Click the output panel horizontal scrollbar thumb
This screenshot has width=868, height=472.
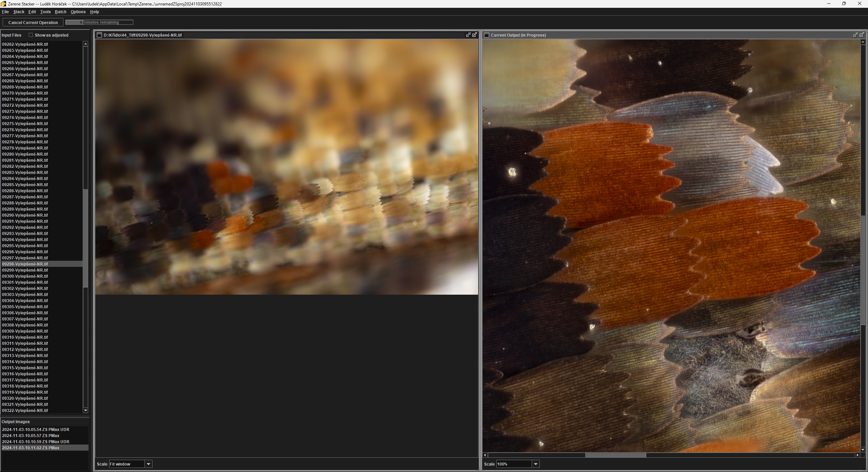(615, 455)
